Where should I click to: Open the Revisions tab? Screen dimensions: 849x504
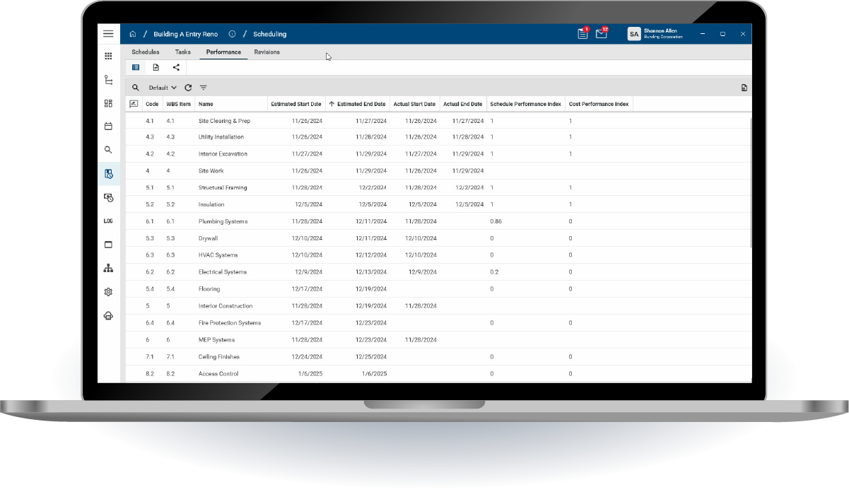[x=267, y=52]
